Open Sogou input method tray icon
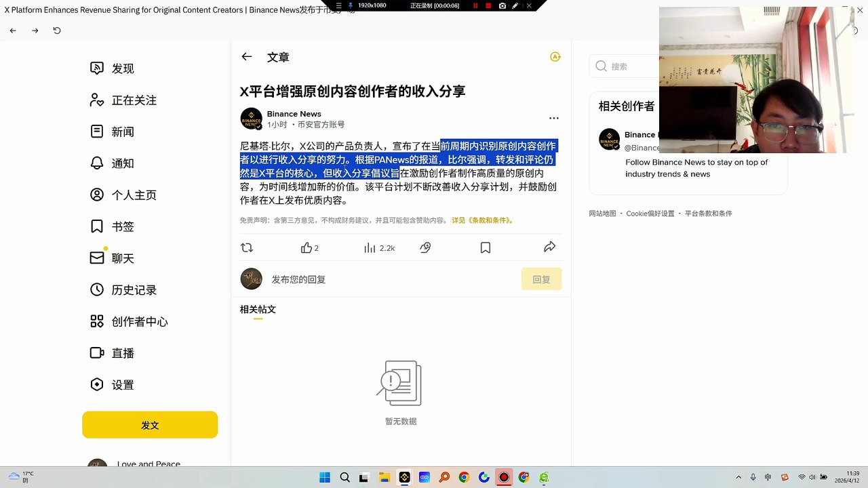Image resolution: width=868 pixels, height=488 pixels. click(785, 477)
